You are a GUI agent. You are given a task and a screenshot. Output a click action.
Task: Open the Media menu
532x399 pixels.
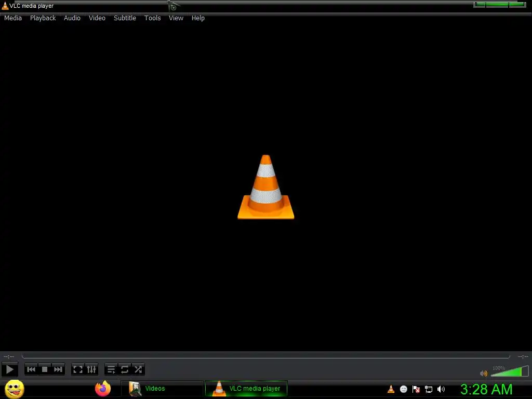click(x=13, y=18)
